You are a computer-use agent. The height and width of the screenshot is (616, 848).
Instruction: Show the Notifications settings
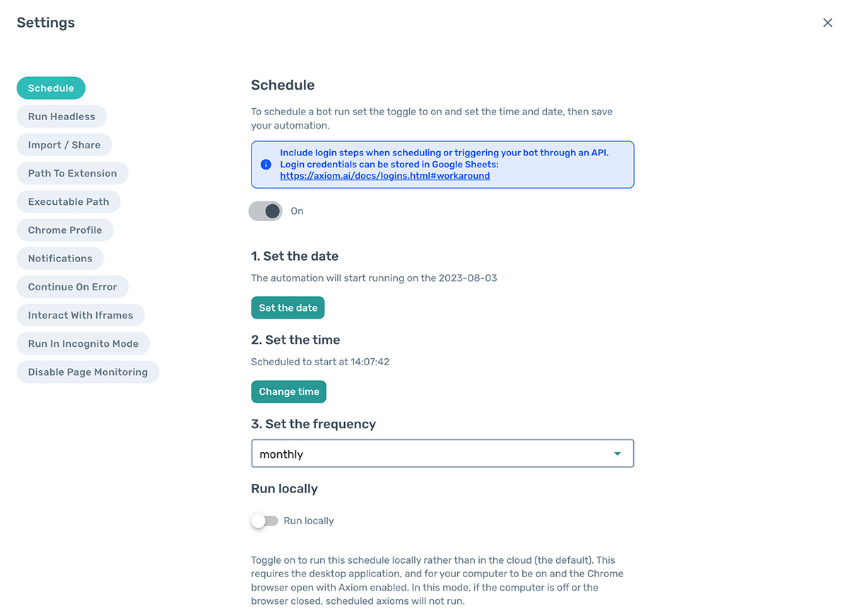60,259
